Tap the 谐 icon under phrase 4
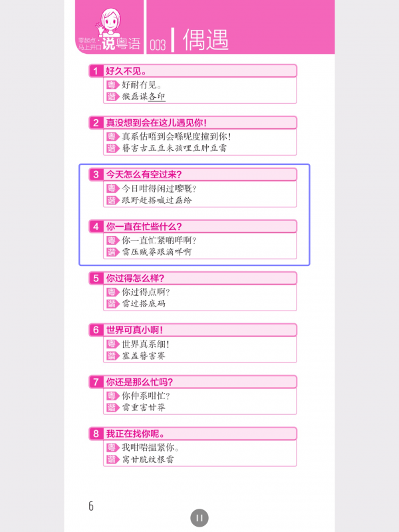The image size is (399, 532). click(x=112, y=252)
